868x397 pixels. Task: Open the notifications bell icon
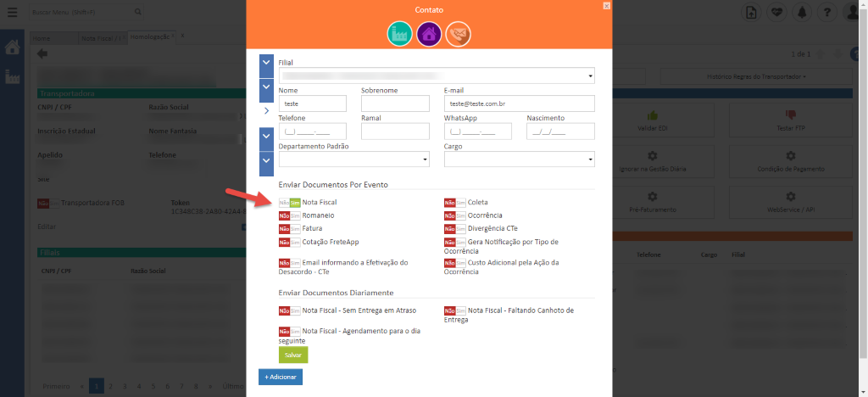pos(800,13)
